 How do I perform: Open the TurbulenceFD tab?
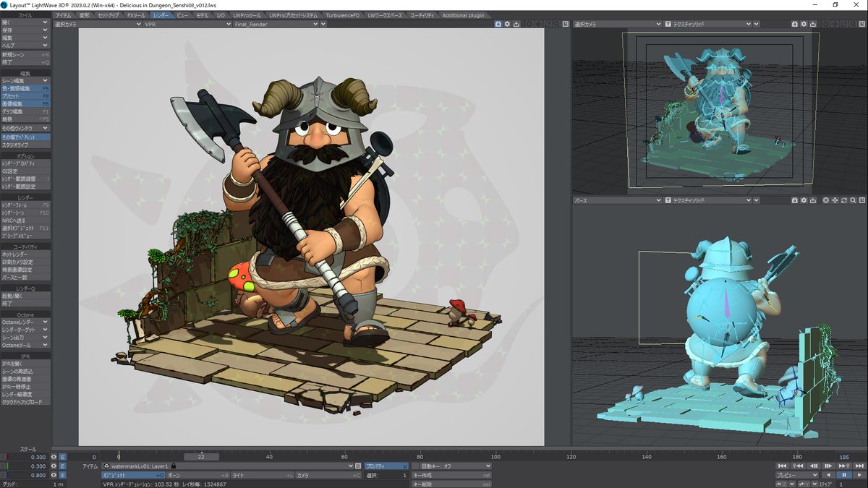click(x=343, y=14)
